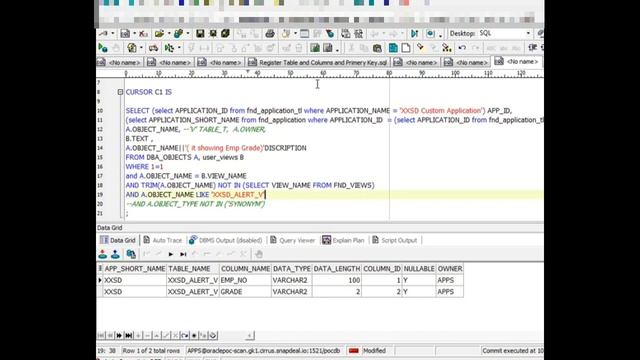640x360 pixels.
Task: Open the Script Output tab
Action: point(395,240)
